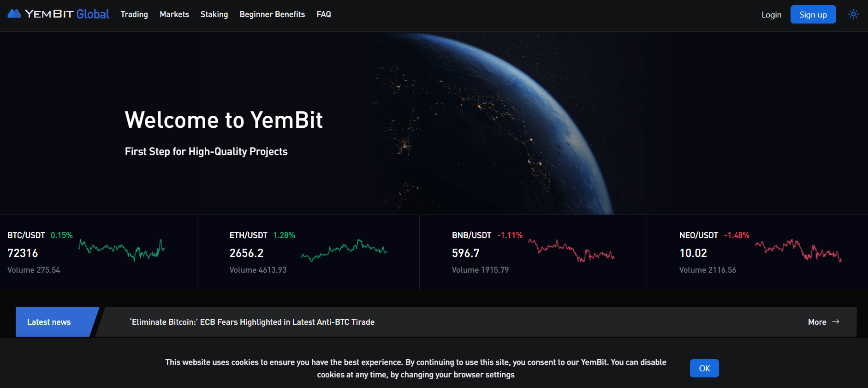Open the Markets page
868x388 pixels.
[174, 14]
